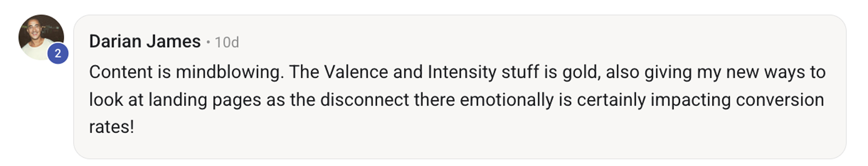The width and height of the screenshot is (868, 166).
Task: Click the 10d comment timestamp
Action: (x=227, y=42)
